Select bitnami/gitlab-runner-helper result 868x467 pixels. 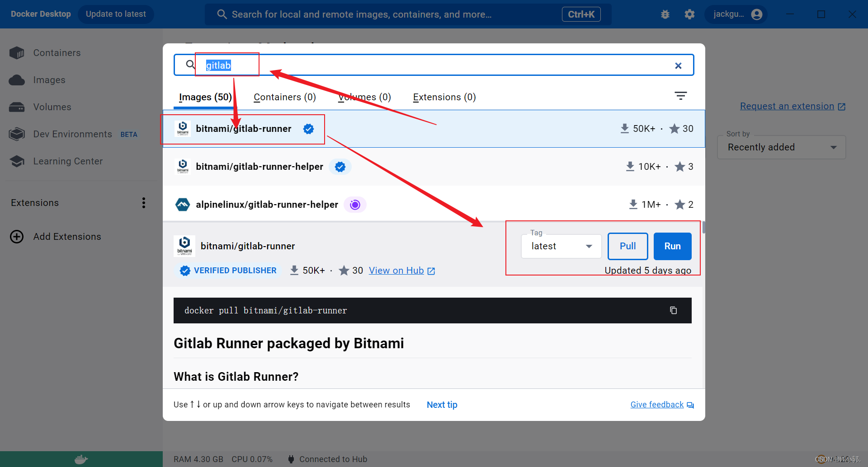(x=434, y=167)
